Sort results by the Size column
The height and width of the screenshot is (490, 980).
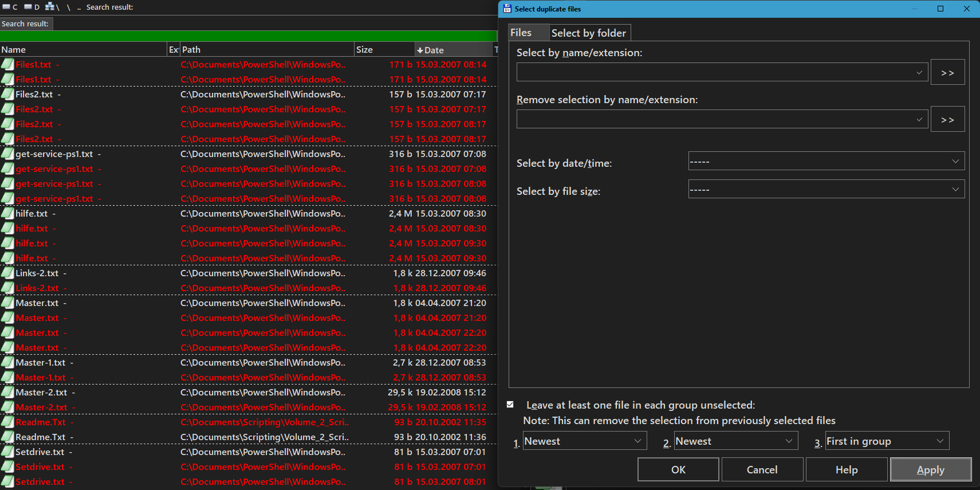pyautogui.click(x=384, y=50)
